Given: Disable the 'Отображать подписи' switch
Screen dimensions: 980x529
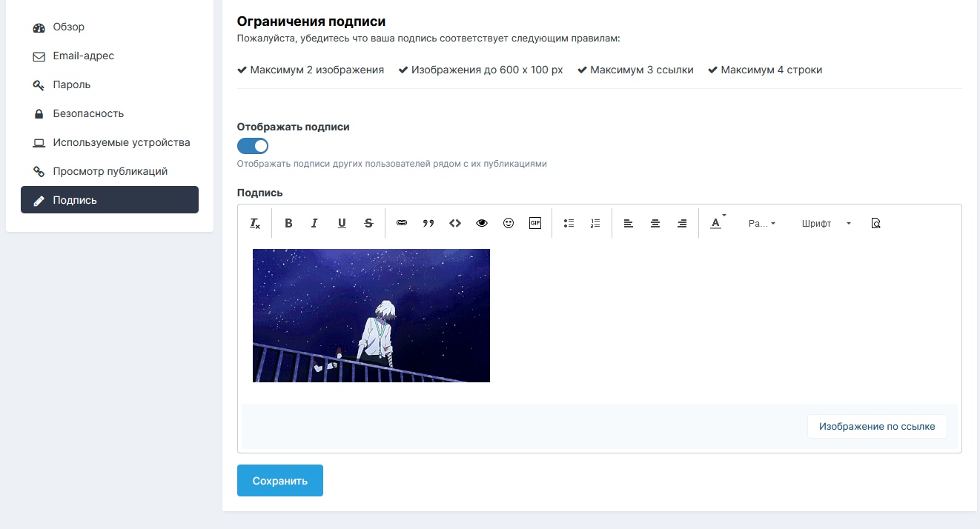Looking at the screenshot, I should click(x=253, y=146).
